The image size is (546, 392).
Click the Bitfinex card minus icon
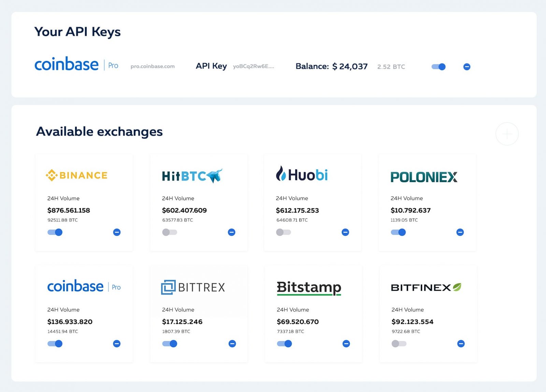coord(461,344)
